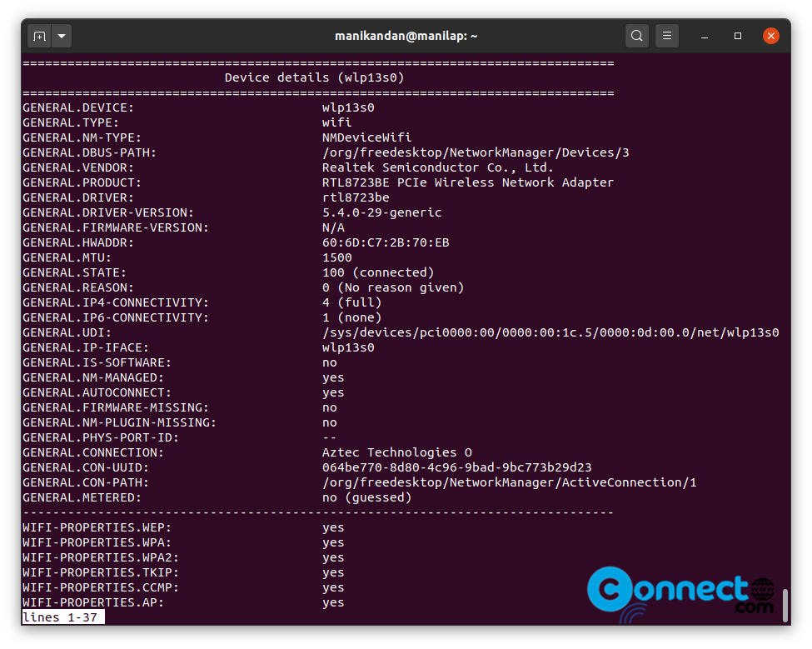The height and width of the screenshot is (649, 812).
Task: Click the GENERAL.NM-PLUGIN-MISSING value no
Action: click(x=329, y=422)
